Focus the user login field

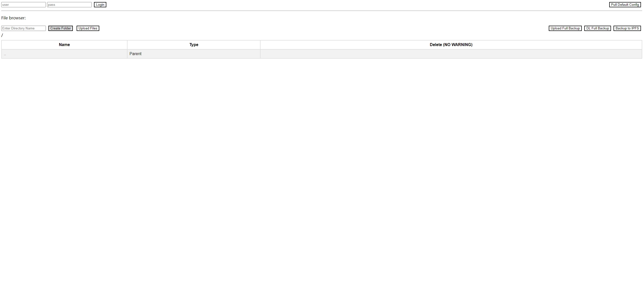pos(23,4)
